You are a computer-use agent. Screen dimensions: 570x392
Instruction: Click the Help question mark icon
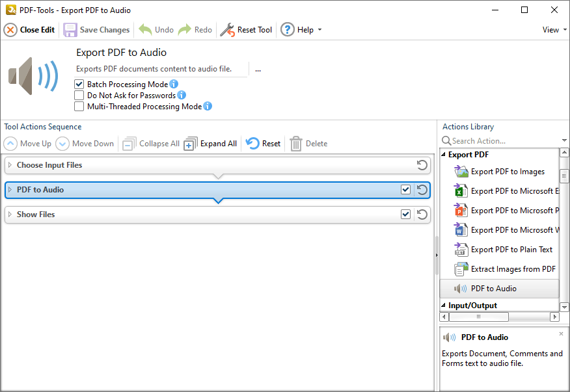pyautogui.click(x=288, y=30)
